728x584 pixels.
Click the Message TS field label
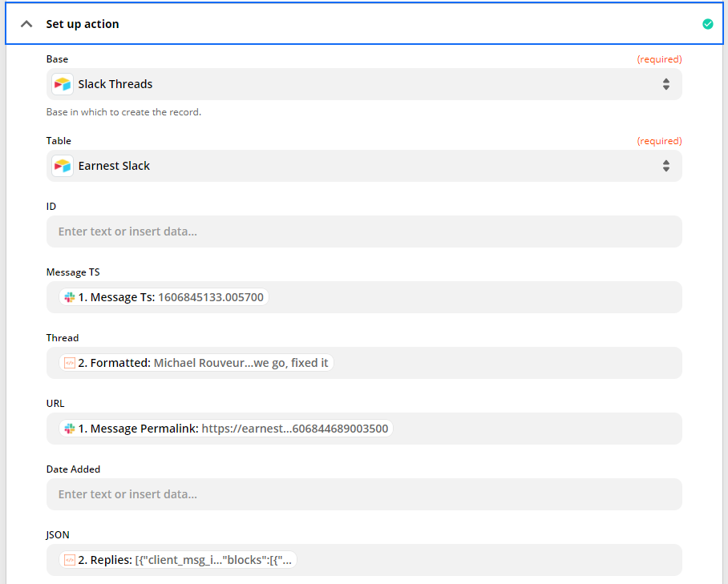click(73, 272)
